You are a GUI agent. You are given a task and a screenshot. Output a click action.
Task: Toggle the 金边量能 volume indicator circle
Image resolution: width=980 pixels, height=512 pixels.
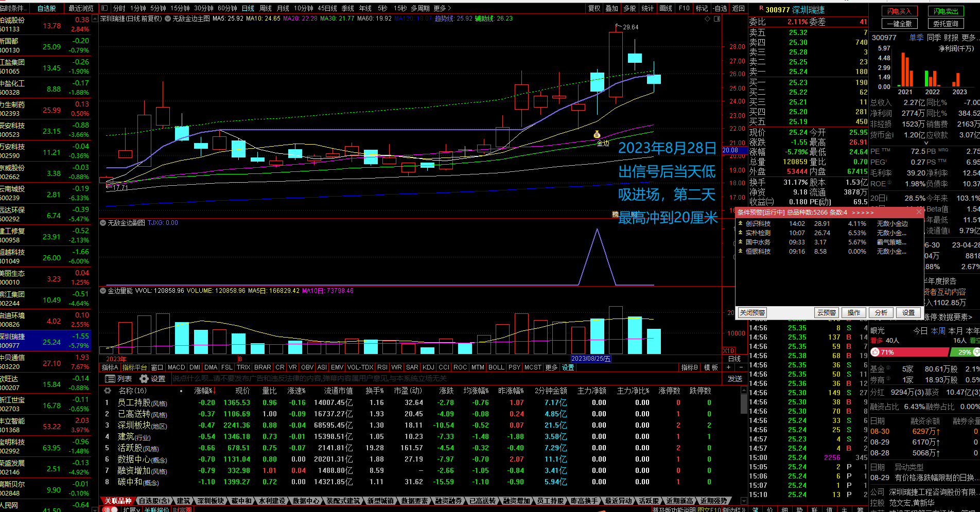tap(103, 291)
